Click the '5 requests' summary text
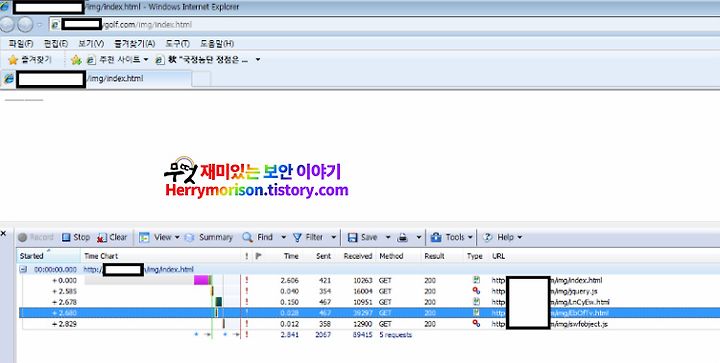The width and height of the screenshot is (720, 363). [395, 335]
